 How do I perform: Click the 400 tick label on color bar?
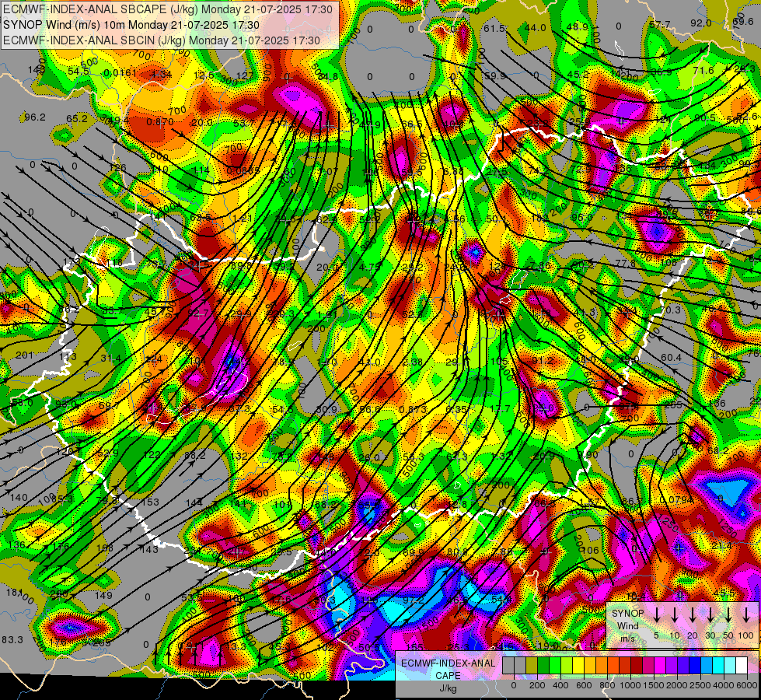(x=560, y=685)
